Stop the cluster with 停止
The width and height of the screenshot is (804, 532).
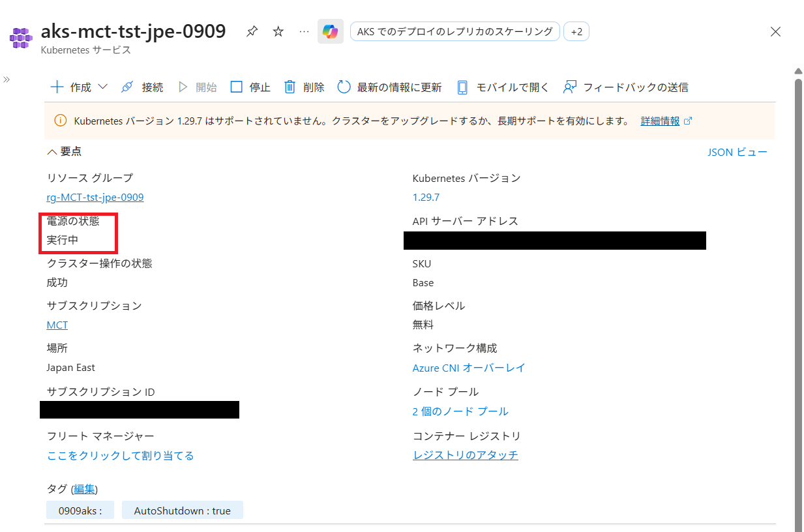pos(250,87)
